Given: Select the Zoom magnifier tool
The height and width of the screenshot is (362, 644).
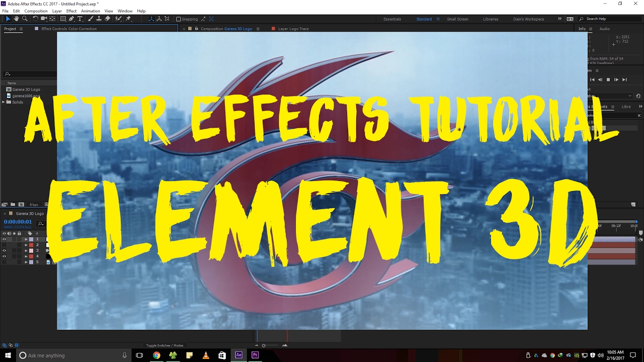Looking at the screenshot, I should click(25, 19).
